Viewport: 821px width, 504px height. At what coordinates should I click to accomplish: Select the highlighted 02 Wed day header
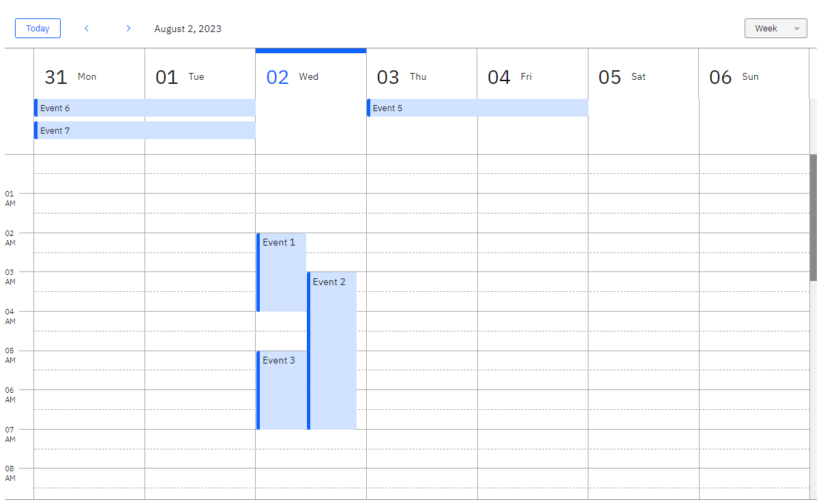(x=311, y=77)
